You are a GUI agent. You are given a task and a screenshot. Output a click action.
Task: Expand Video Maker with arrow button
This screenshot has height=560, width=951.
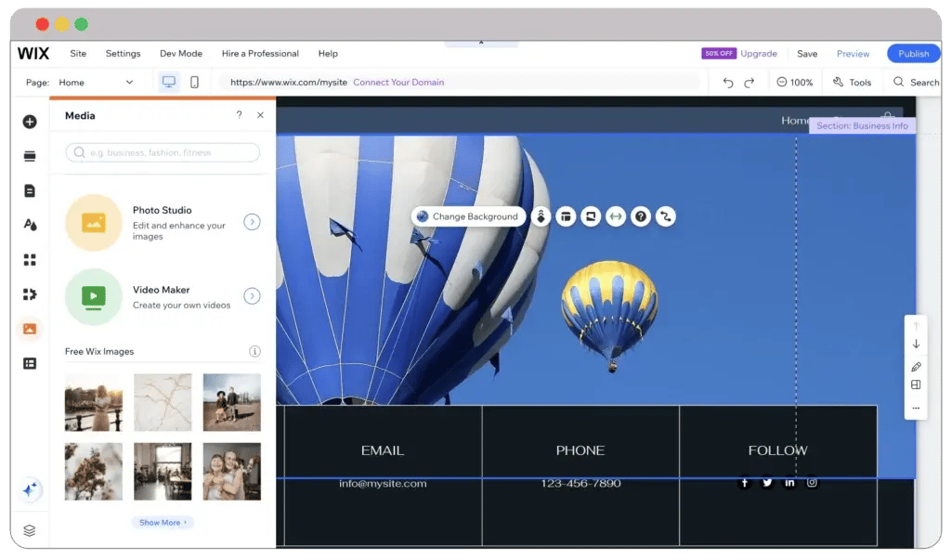click(x=252, y=296)
